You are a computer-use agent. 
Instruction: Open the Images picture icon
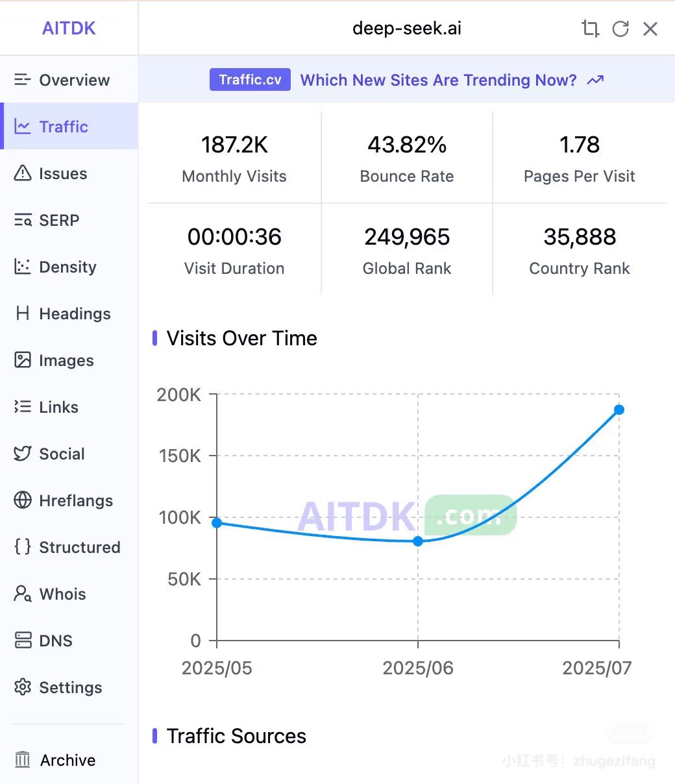pos(23,360)
